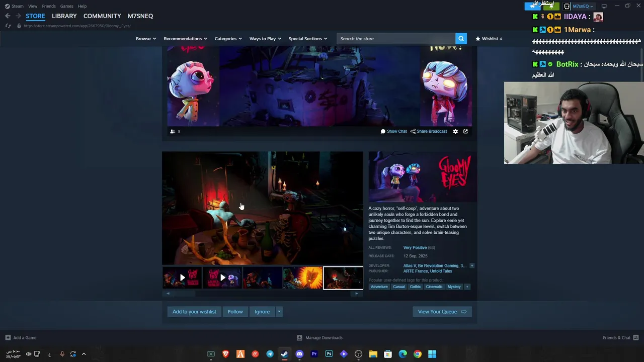
Task: Expand the Browse dropdown
Action: [x=145, y=39]
